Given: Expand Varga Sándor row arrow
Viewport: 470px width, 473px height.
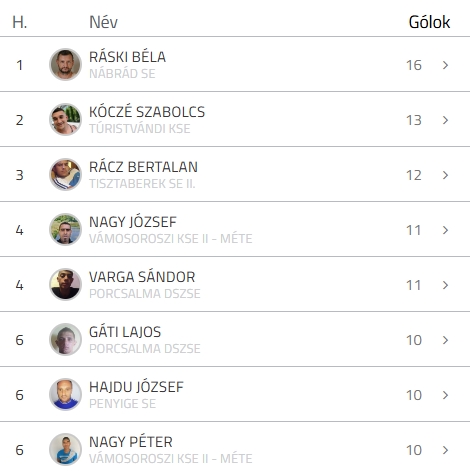Looking at the screenshot, I should pyautogui.click(x=445, y=285).
